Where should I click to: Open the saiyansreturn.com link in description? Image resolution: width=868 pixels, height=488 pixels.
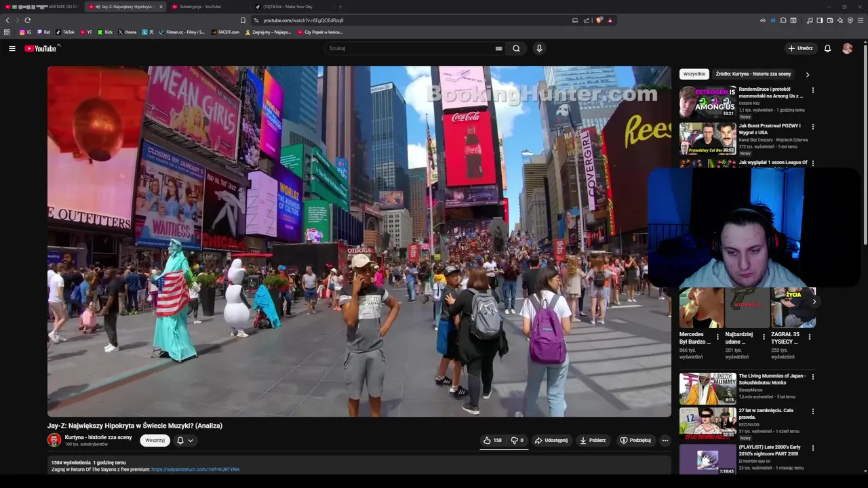tap(195, 469)
